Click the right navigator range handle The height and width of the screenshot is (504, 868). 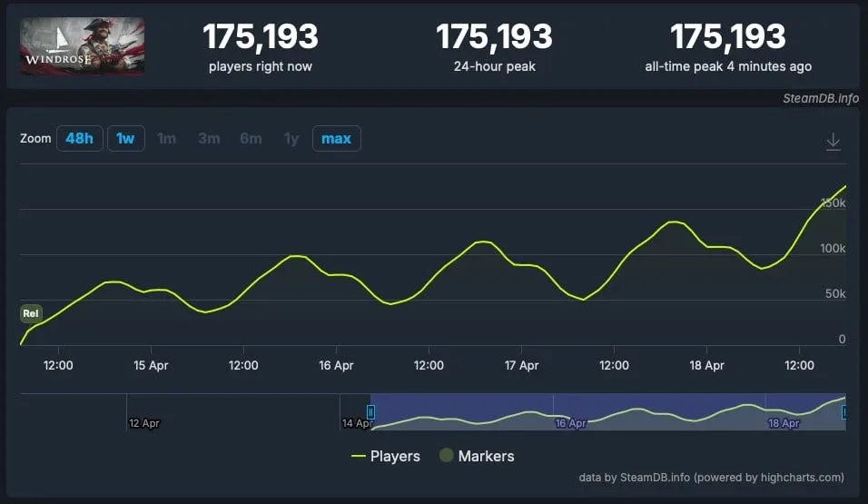(844, 412)
